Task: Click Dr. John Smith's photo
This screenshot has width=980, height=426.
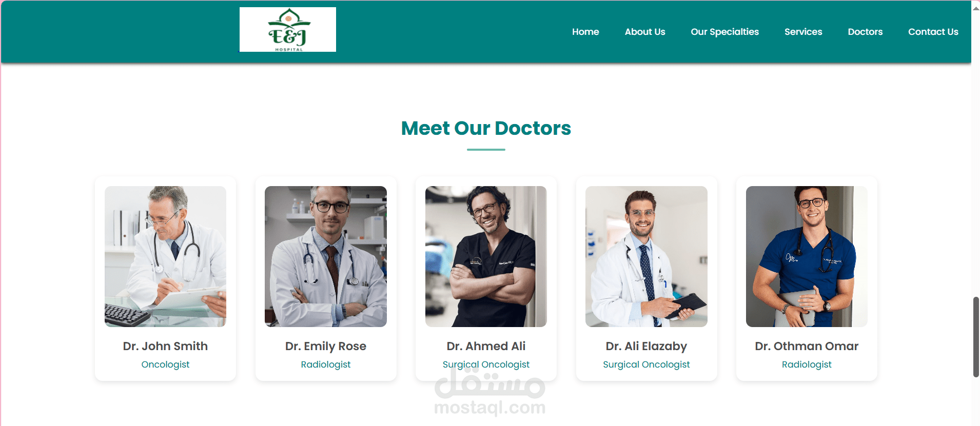Action: (165, 256)
